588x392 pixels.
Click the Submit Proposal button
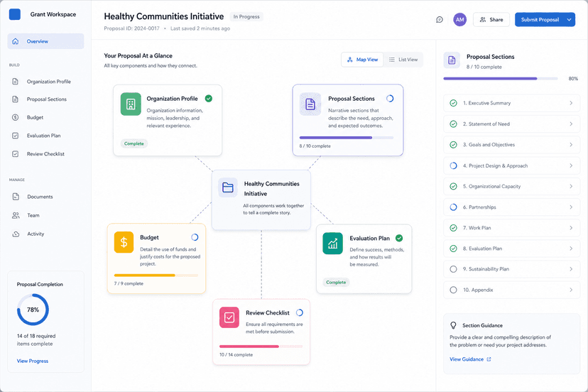(540, 19)
